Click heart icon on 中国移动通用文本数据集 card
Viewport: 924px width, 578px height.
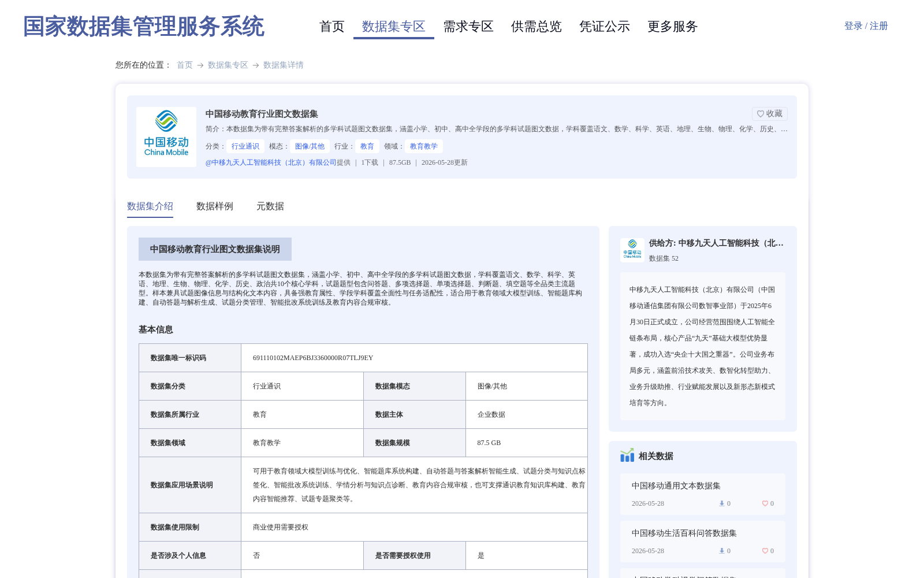tap(765, 503)
